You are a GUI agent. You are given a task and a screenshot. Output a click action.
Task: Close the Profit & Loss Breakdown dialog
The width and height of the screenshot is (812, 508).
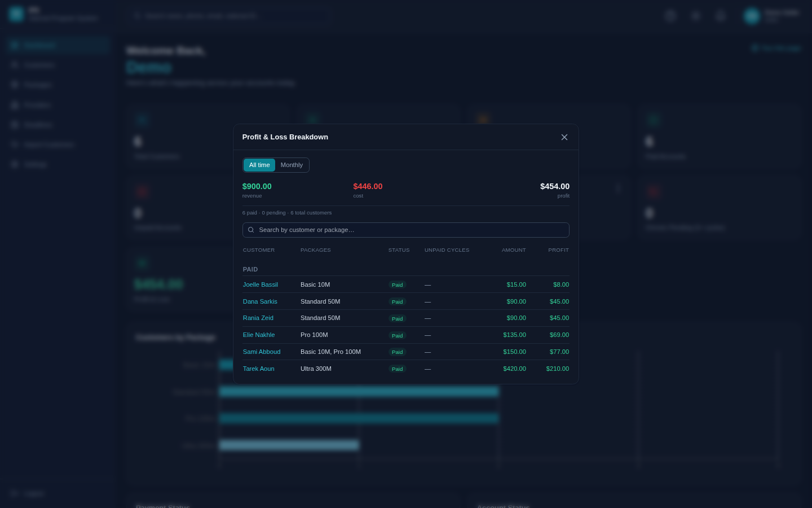pyautogui.click(x=564, y=137)
